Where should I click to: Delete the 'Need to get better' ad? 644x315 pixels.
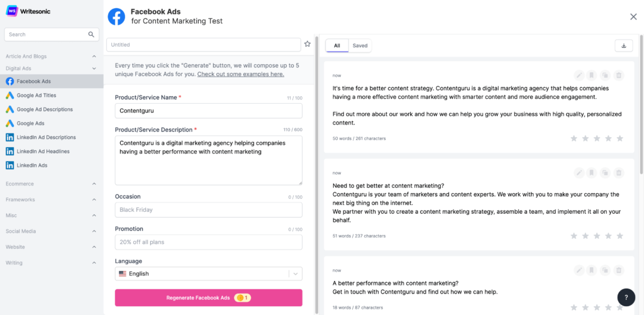click(619, 173)
